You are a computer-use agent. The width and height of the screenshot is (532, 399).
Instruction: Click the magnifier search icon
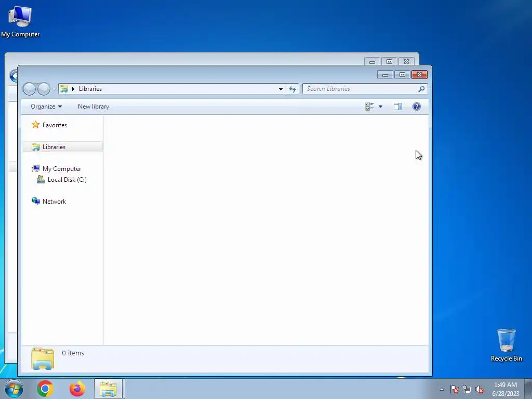[421, 89]
